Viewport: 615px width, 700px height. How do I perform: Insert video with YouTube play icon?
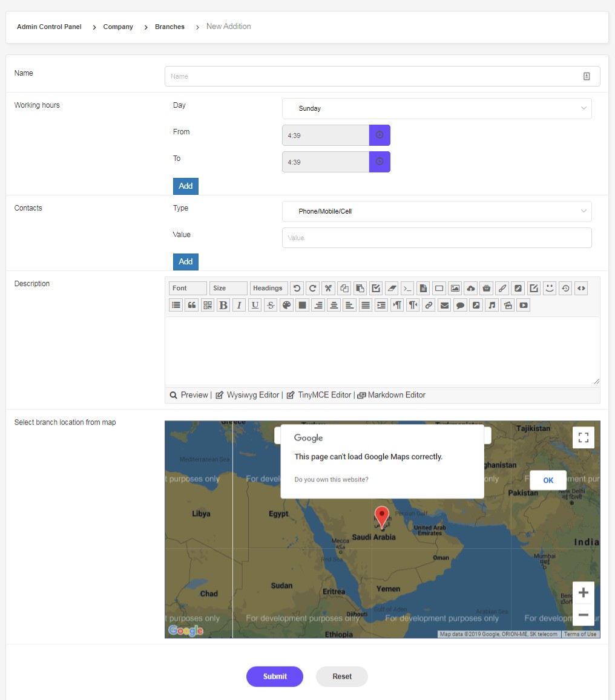click(524, 306)
